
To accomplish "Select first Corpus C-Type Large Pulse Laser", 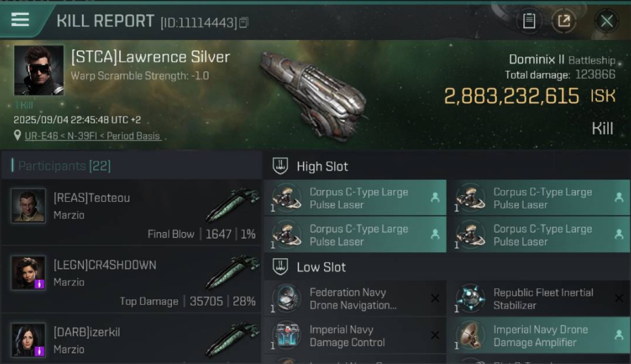I will pos(355,198).
